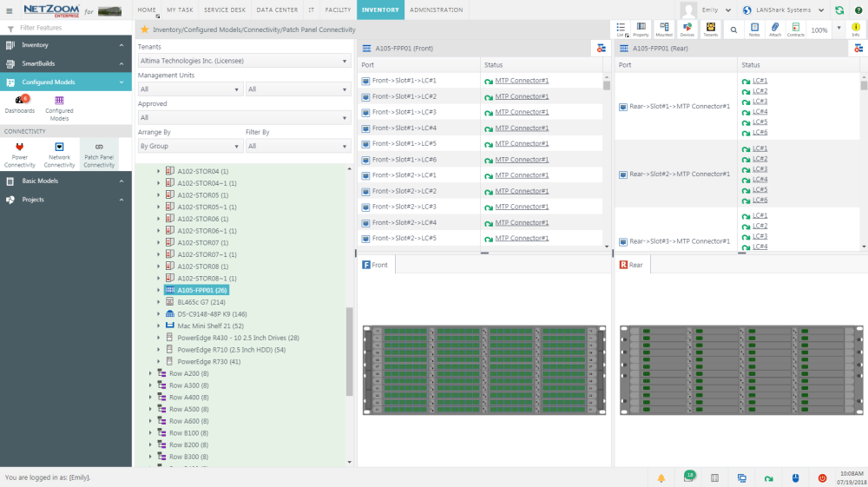Switch to the Data Center menu
Viewport: 868px width, 487px height.
click(277, 10)
